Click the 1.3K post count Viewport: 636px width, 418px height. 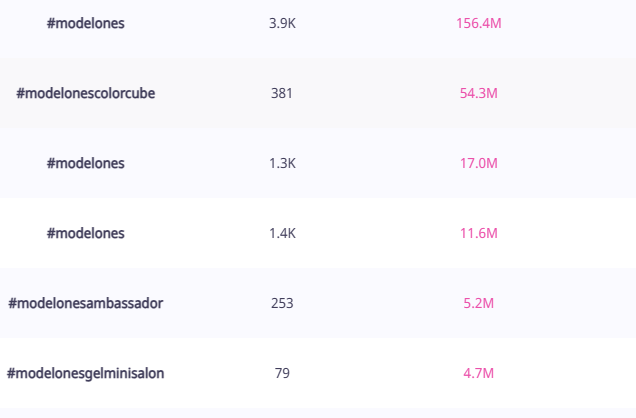tap(282, 163)
